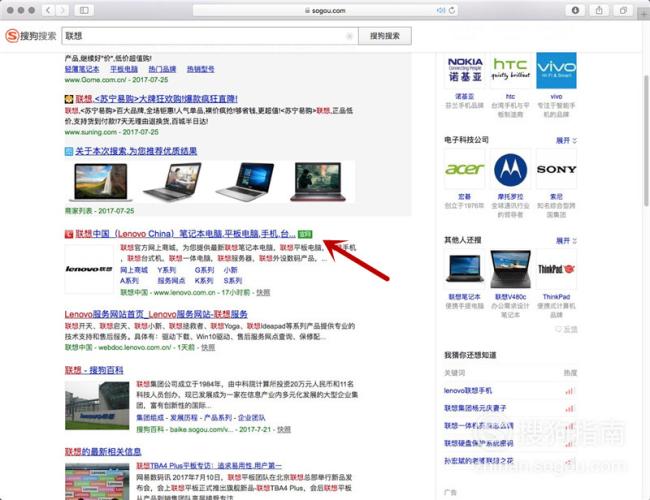Click the SONY brand logo
The height and width of the screenshot is (500, 650).
556,169
